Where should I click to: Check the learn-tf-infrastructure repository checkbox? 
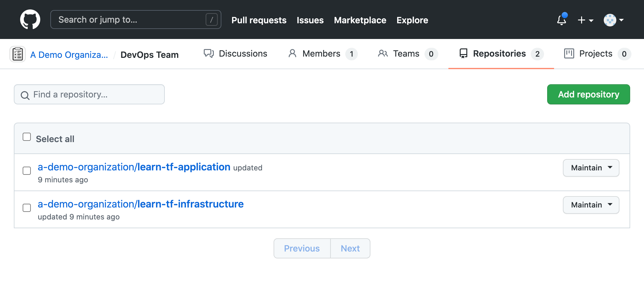point(27,208)
